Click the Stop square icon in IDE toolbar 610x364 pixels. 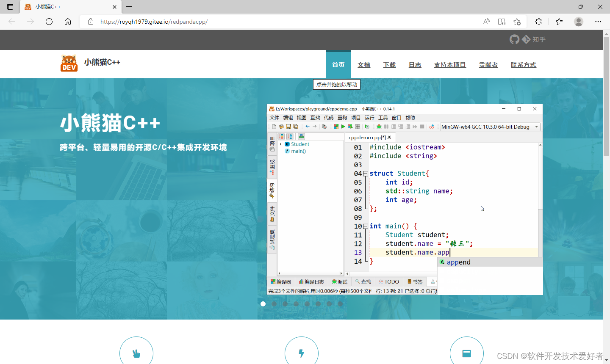pos(422,127)
